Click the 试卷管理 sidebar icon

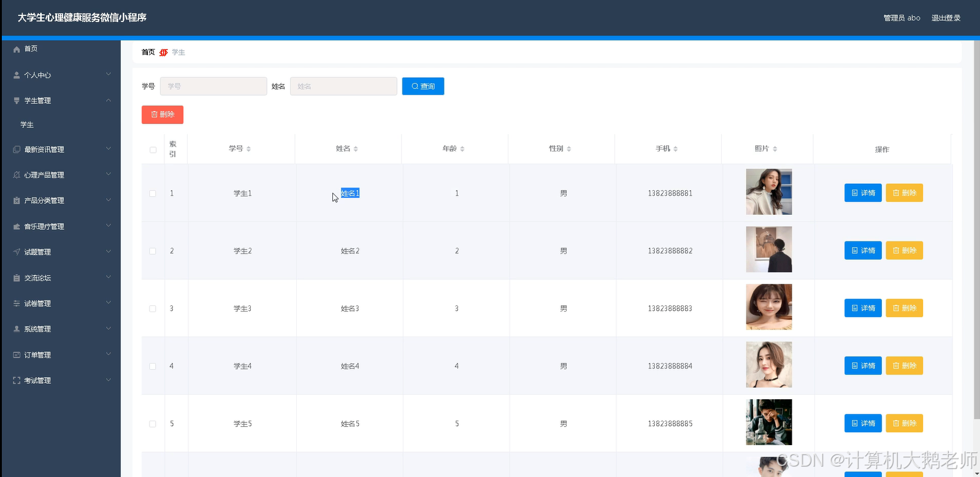click(17, 303)
